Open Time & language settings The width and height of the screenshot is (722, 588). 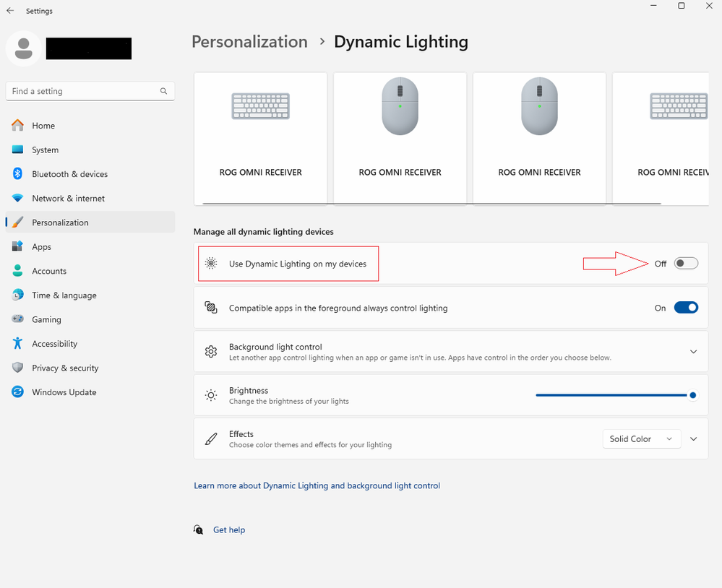(x=90, y=295)
